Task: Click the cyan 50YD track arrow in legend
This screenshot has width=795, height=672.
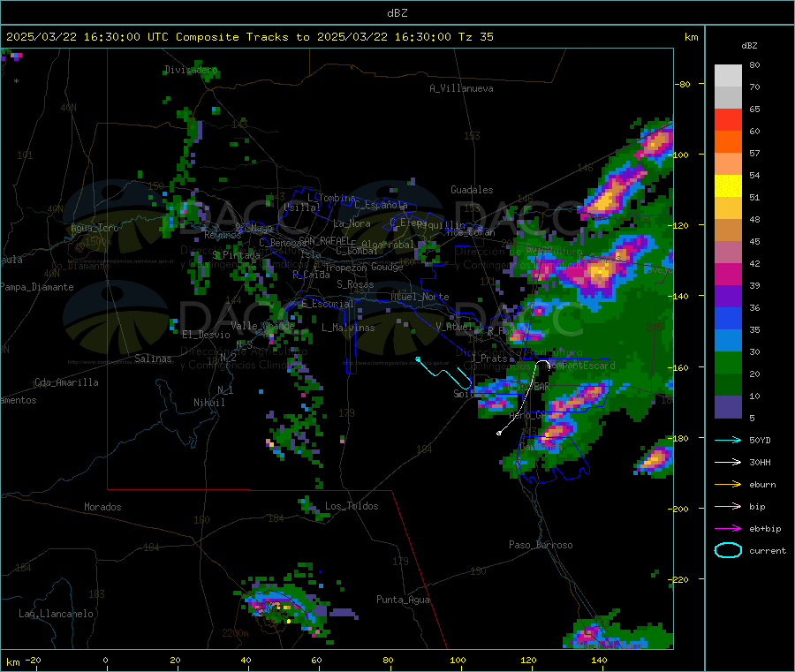Action: pos(728,440)
